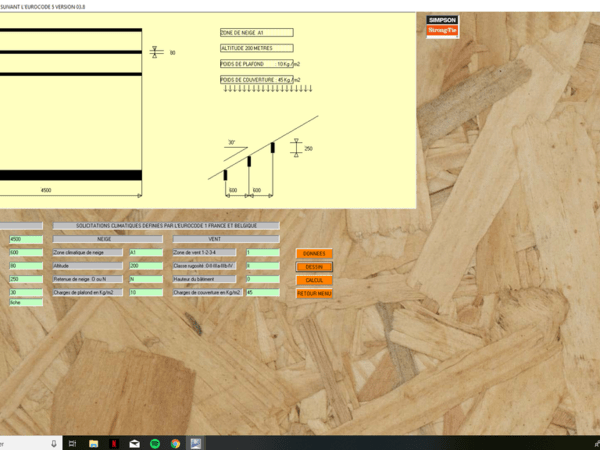Click the Simpson Strong-Tie logo
The width and height of the screenshot is (600, 450).
click(x=443, y=26)
